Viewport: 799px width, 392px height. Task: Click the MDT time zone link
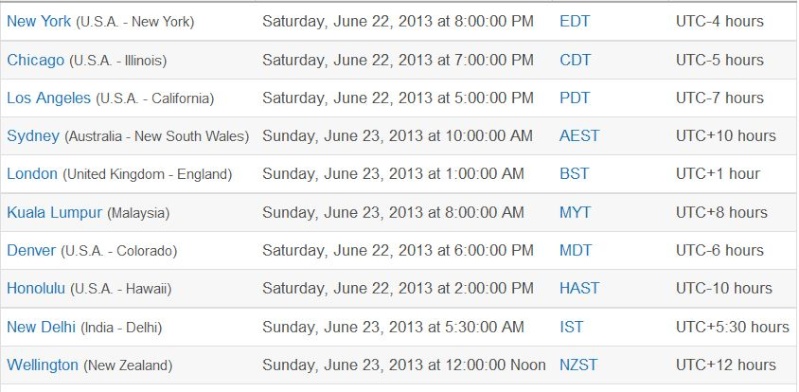coord(575,250)
